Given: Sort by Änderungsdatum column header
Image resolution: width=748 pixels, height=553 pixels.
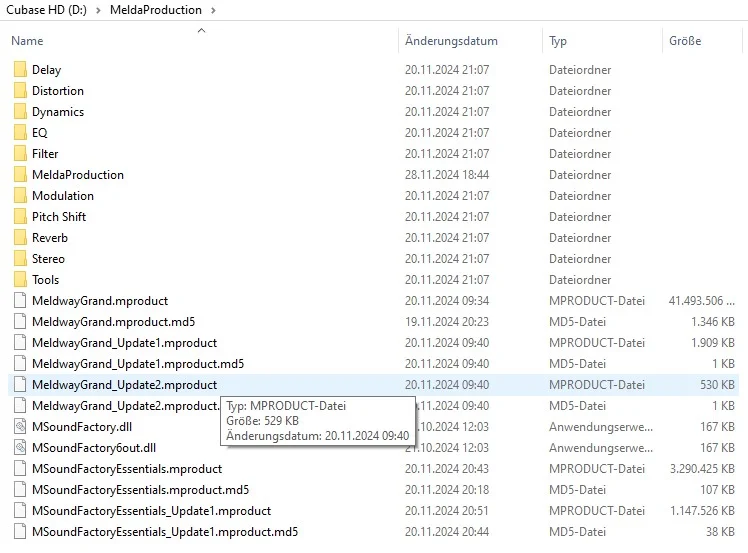Looking at the screenshot, I should 451,41.
